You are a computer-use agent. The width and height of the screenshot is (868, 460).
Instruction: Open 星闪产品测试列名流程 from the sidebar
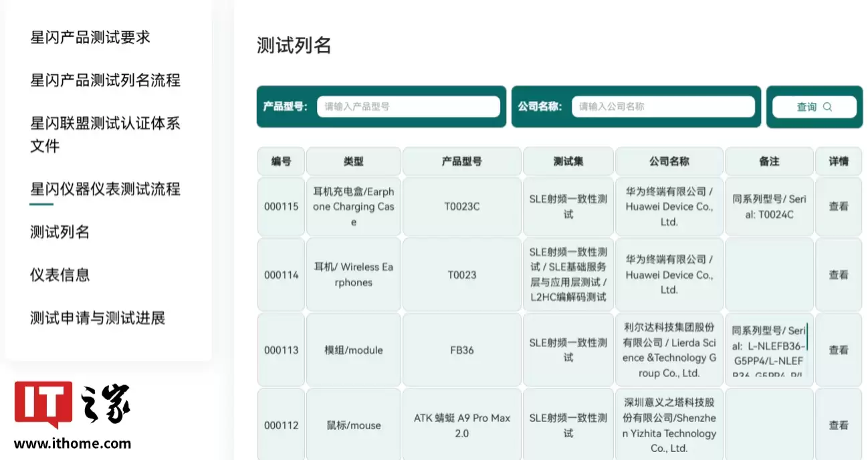pyautogui.click(x=104, y=80)
